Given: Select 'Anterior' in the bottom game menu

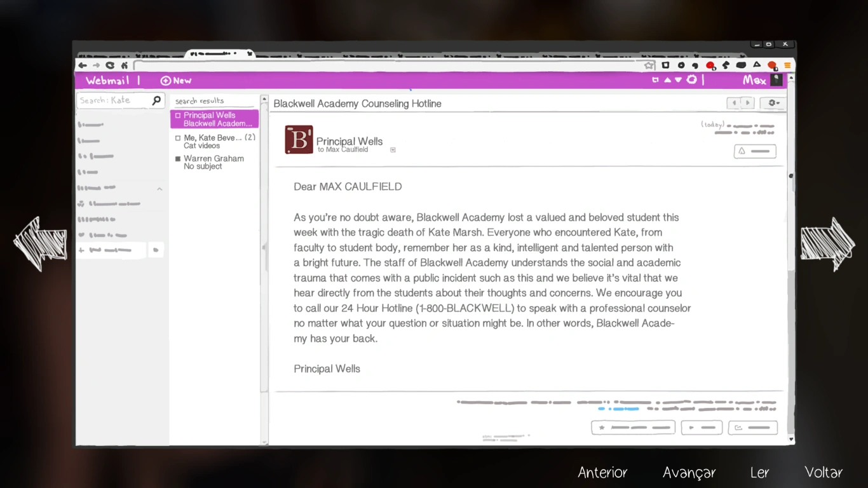Looking at the screenshot, I should click(602, 472).
